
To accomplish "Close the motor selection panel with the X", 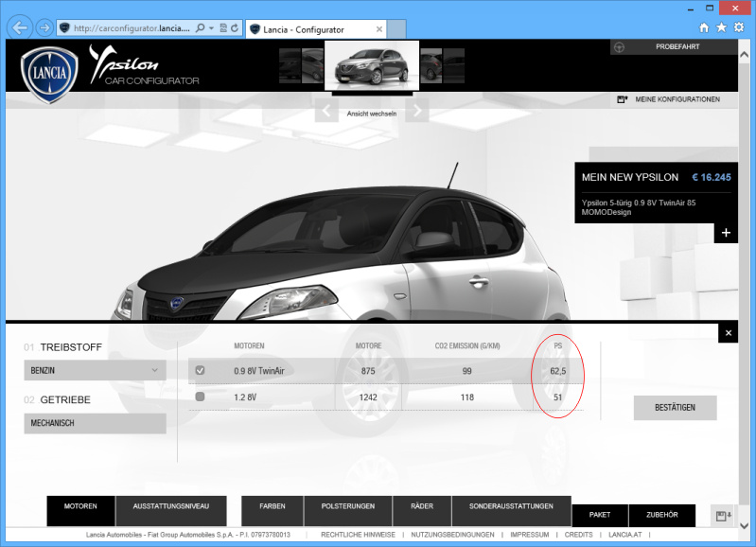I will 728,333.
